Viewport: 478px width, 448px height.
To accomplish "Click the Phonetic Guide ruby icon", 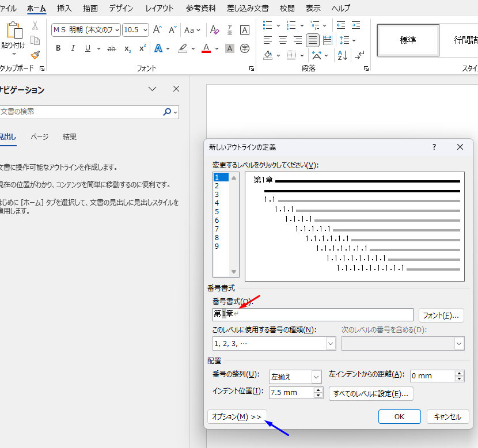I will 230,30.
